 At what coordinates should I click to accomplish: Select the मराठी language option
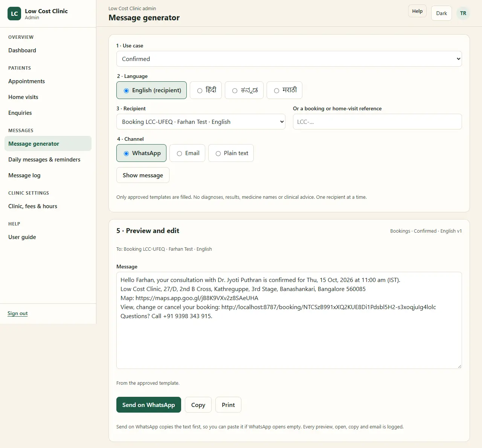click(x=284, y=90)
